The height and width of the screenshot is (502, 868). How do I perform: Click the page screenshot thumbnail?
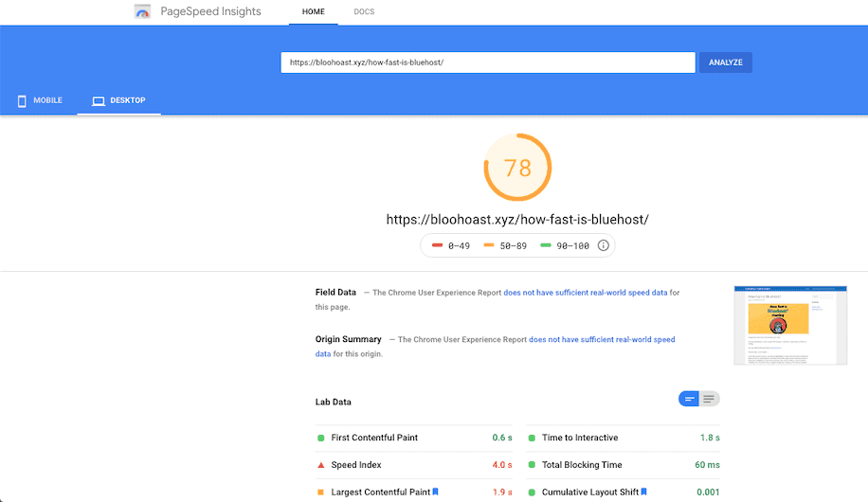pyautogui.click(x=776, y=325)
